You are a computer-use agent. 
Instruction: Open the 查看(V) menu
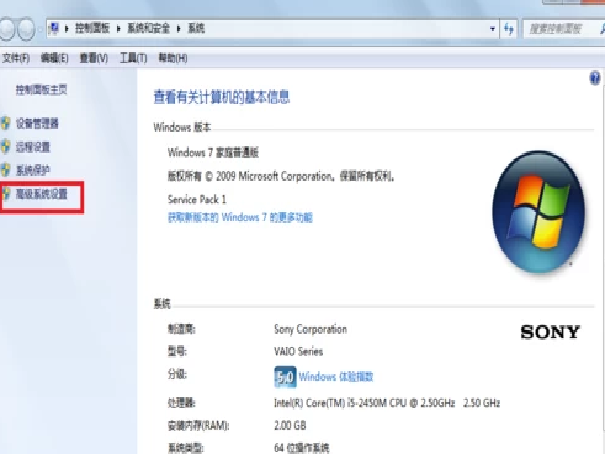94,58
